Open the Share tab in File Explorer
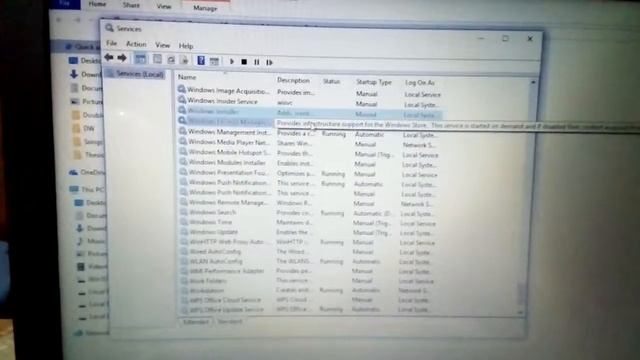 131,5
